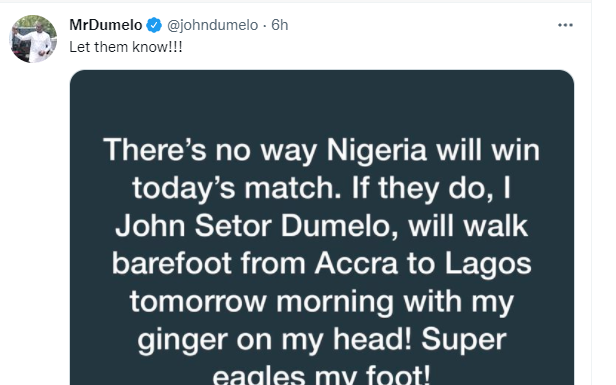This screenshot has height=385, width=616.
Task: Open the tweet via the 6h timestamp
Action: point(280,25)
